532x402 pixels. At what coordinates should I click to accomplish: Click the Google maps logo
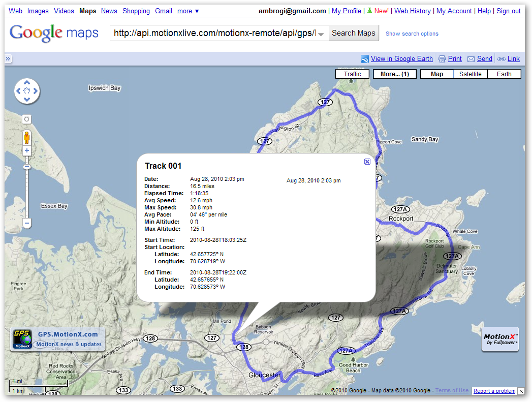(x=54, y=33)
